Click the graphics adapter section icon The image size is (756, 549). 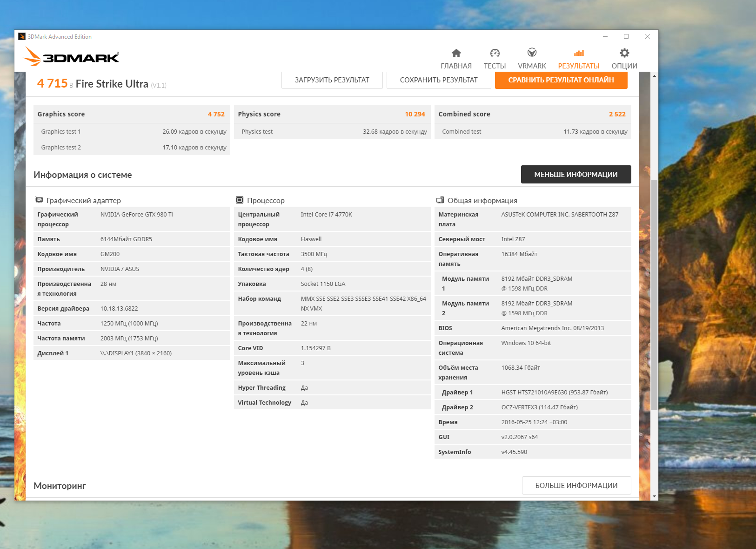click(x=39, y=200)
